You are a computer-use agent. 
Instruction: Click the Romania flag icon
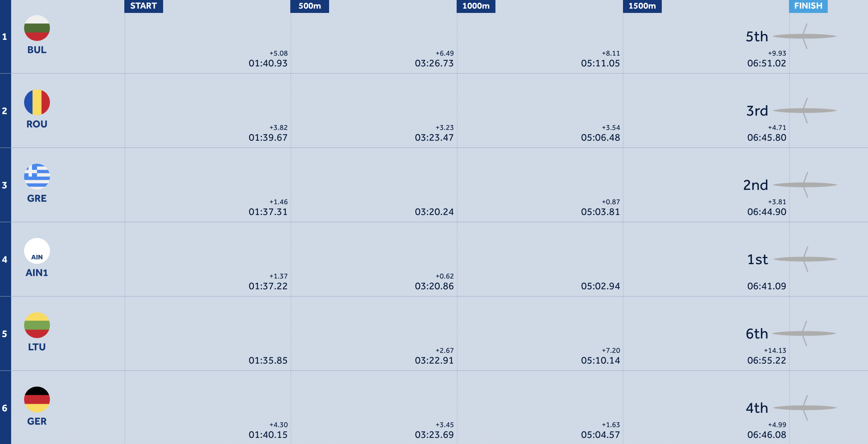point(37,102)
